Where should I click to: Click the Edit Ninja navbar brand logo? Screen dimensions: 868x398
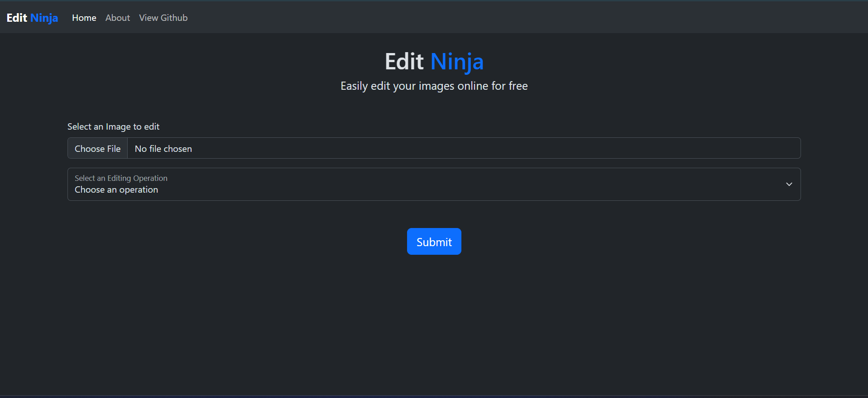tap(32, 18)
